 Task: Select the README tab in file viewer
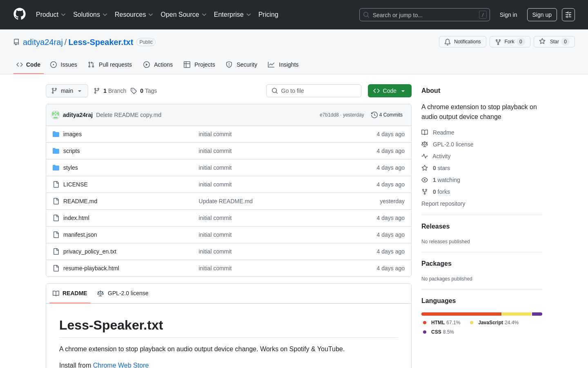point(70,293)
